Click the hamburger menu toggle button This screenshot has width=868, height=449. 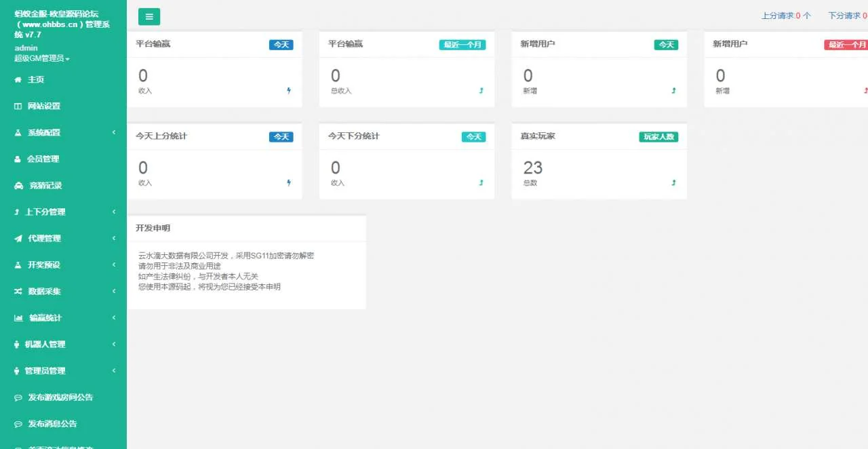coord(149,17)
